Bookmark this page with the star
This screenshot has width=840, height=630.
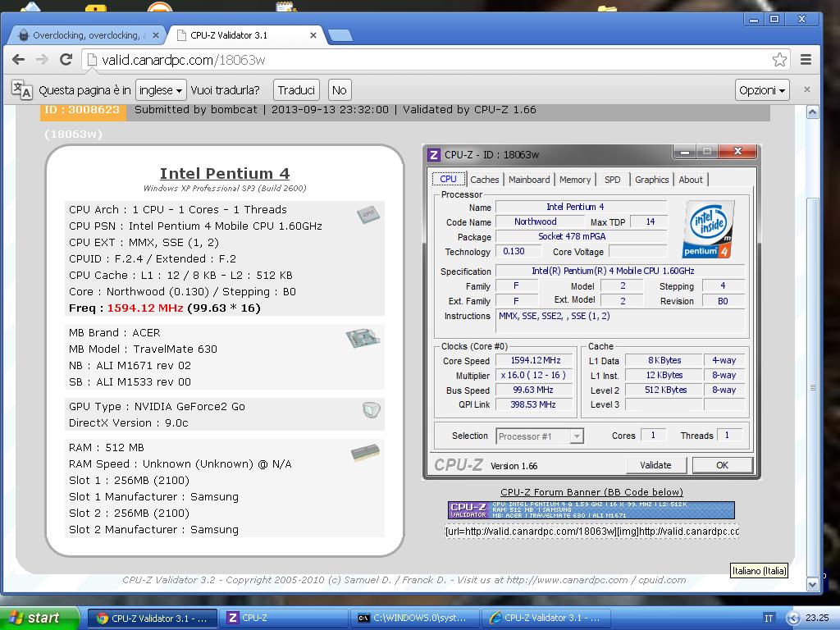click(779, 59)
